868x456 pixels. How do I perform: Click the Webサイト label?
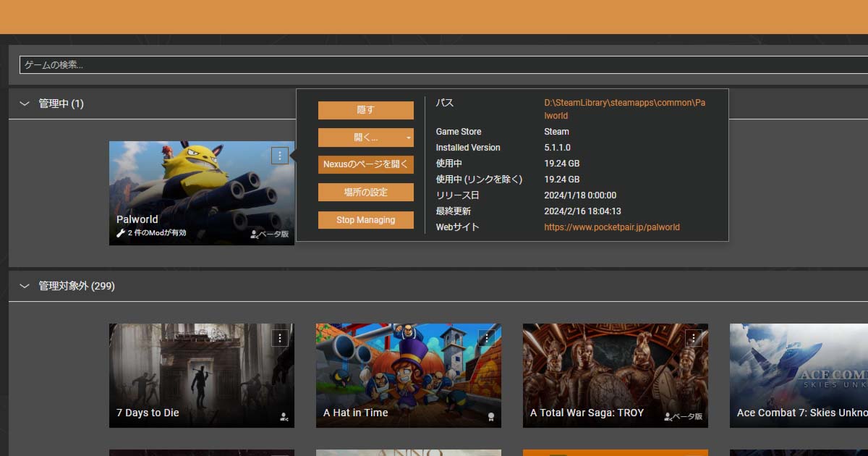pos(457,227)
